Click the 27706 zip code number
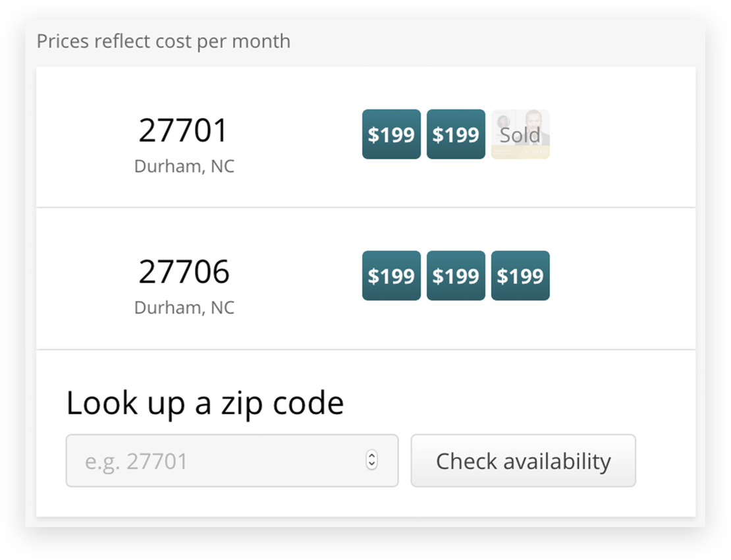The image size is (731, 560). coord(184,271)
